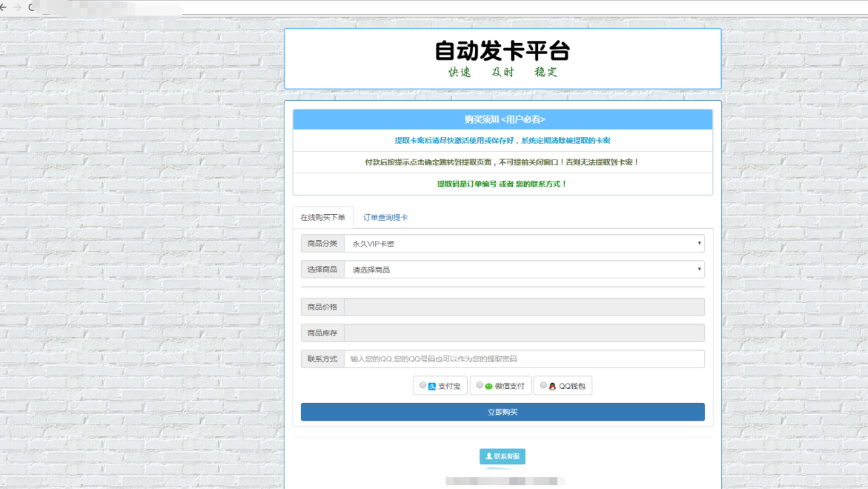
Task: Select the 在线购买下单 tab
Action: pyautogui.click(x=323, y=217)
